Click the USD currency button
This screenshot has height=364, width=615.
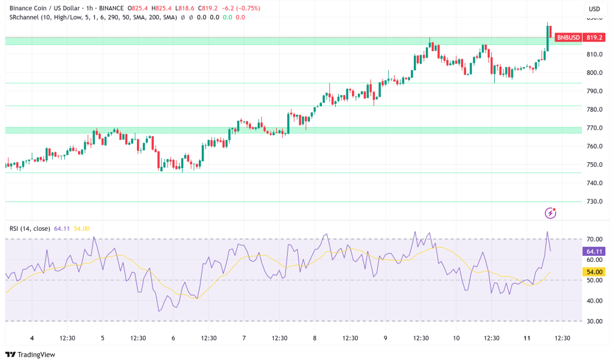pos(594,8)
